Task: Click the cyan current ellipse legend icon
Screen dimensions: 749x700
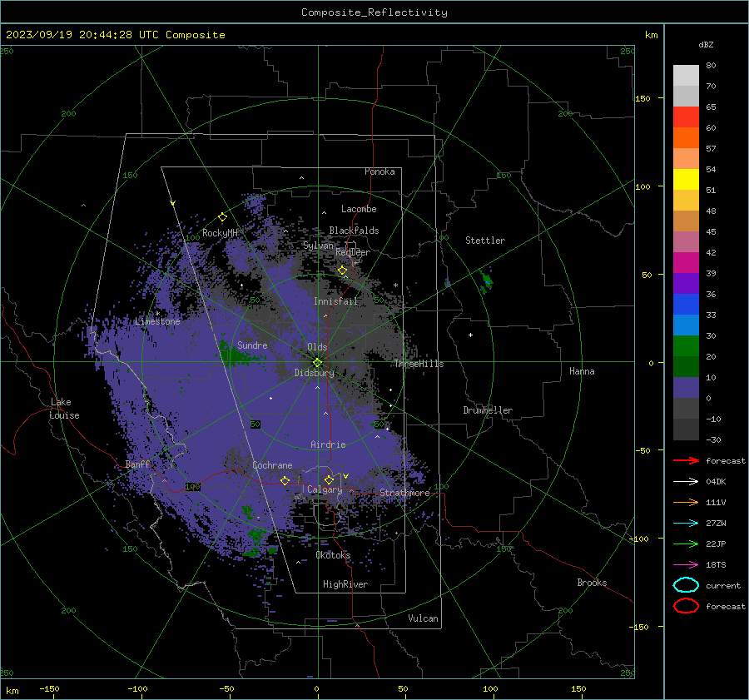Action: coord(686,585)
